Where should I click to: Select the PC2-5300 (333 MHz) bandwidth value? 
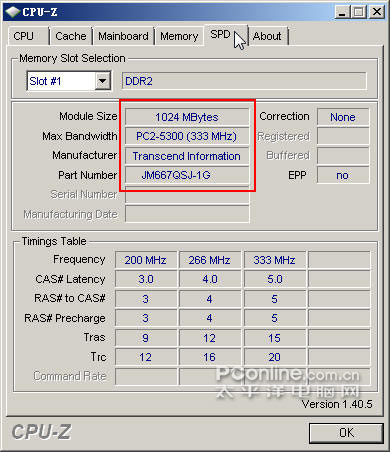click(187, 136)
